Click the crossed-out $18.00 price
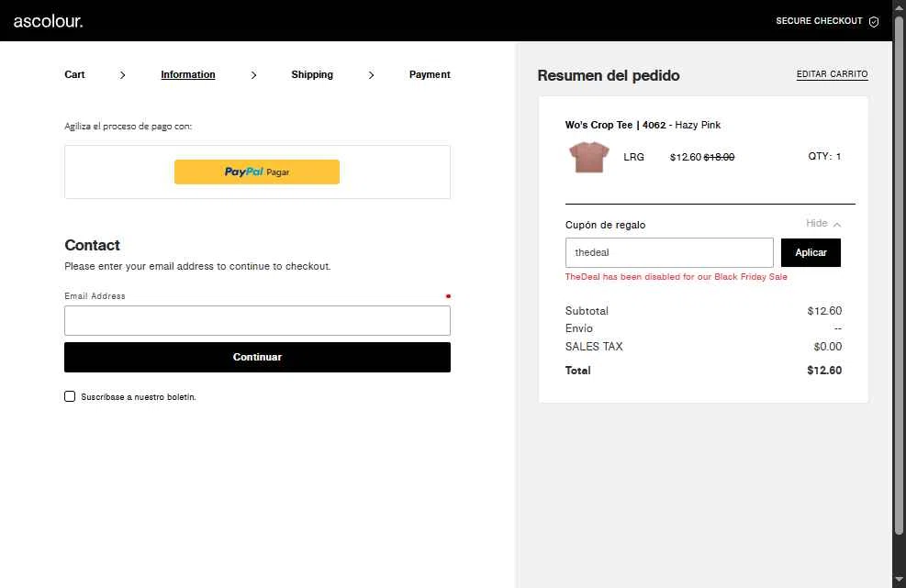Screen dimensions: 906x588 [719, 157]
